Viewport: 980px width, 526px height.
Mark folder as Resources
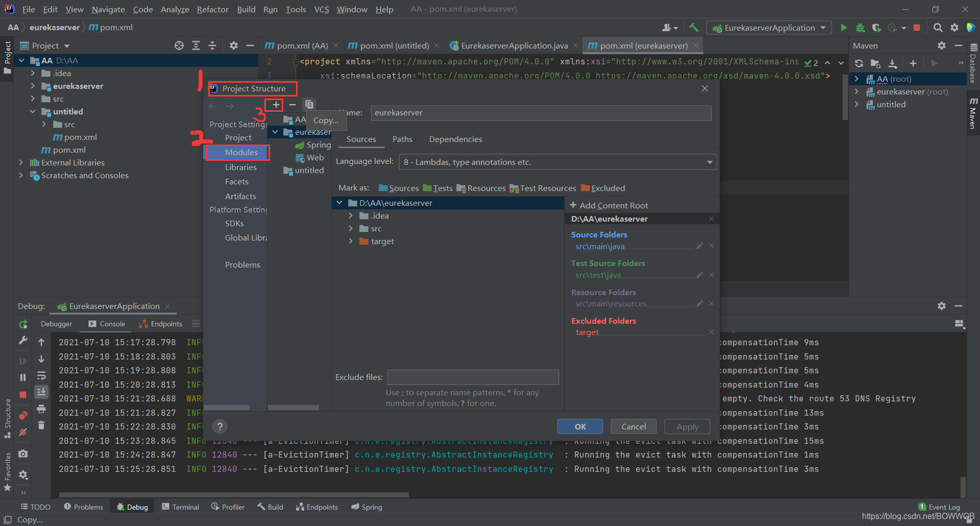pos(481,188)
